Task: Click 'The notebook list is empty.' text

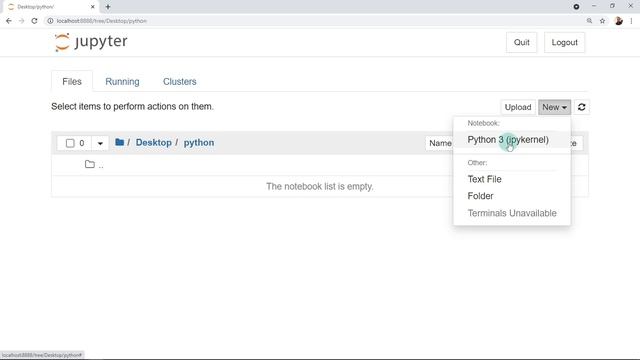Action: coord(320,187)
